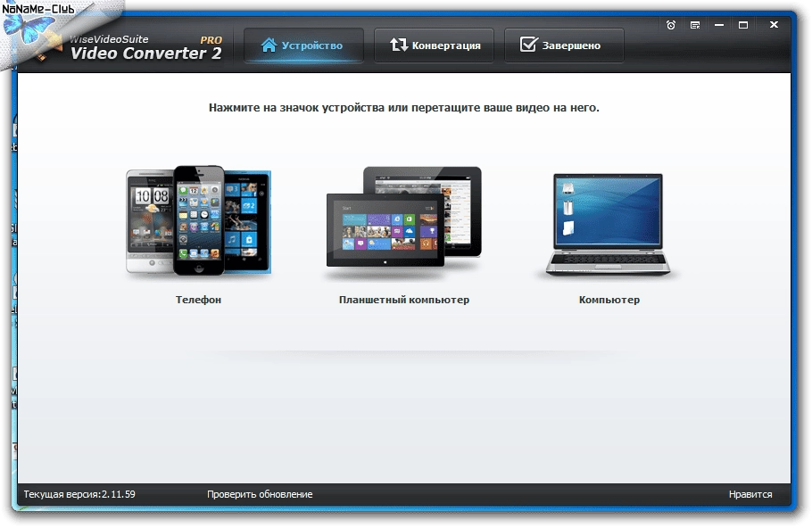Minimize the Video Converter window
Image resolution: width=812 pixels, height=528 pixels.
[719, 25]
